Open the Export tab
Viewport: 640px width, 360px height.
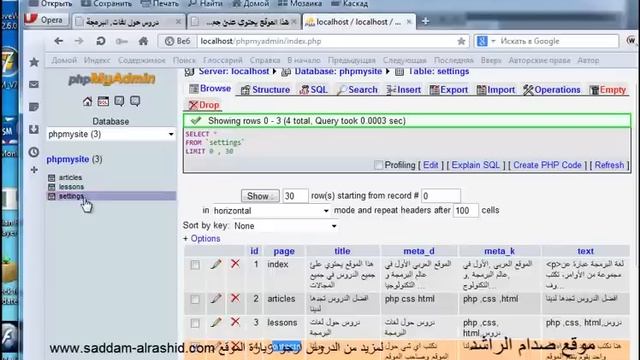(x=449, y=90)
